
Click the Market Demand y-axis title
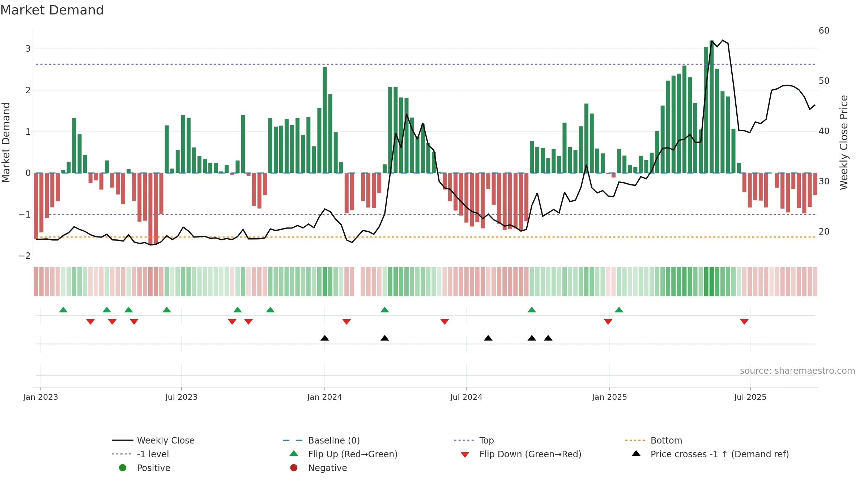(x=6, y=142)
